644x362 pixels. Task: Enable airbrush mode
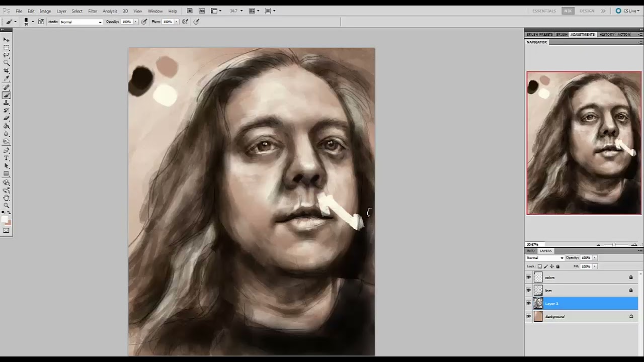click(x=185, y=22)
